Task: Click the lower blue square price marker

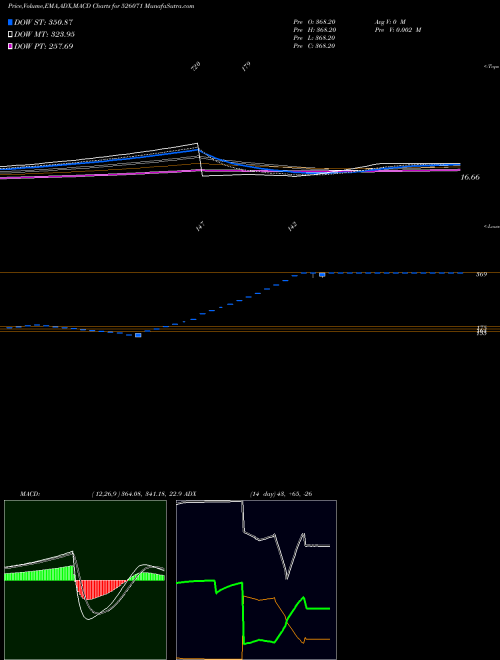Action: point(138,335)
